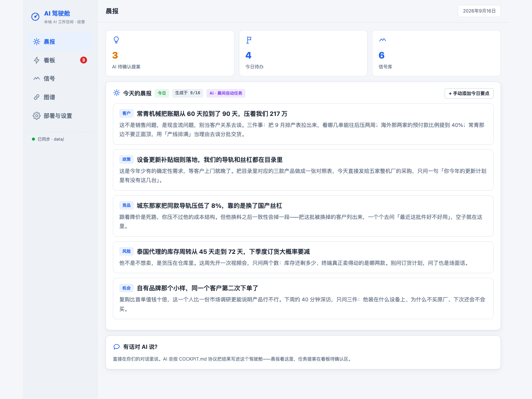Click the green 今日 tag
This screenshot has height=399, width=532.
click(162, 93)
